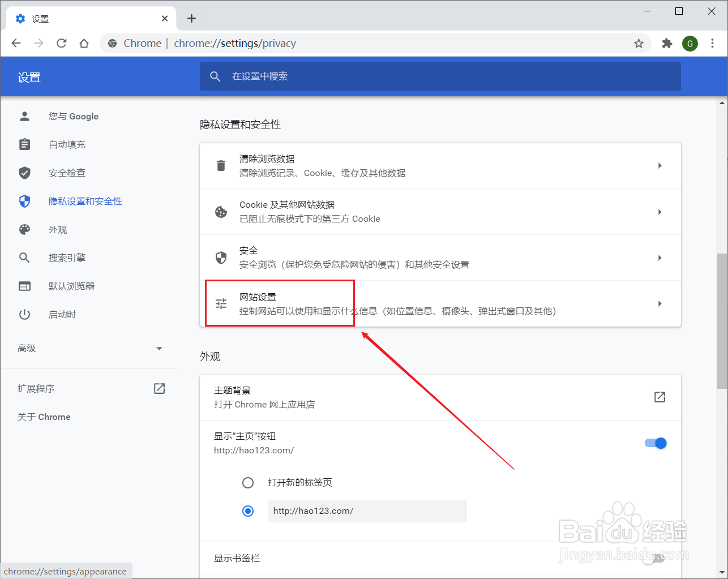Expand the 安全 row arrow
The width and height of the screenshot is (728, 579).
[x=660, y=257]
